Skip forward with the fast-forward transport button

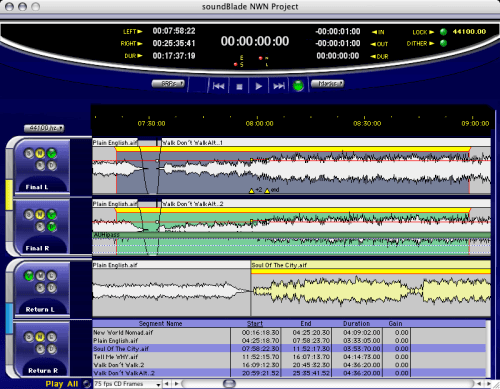279,86
